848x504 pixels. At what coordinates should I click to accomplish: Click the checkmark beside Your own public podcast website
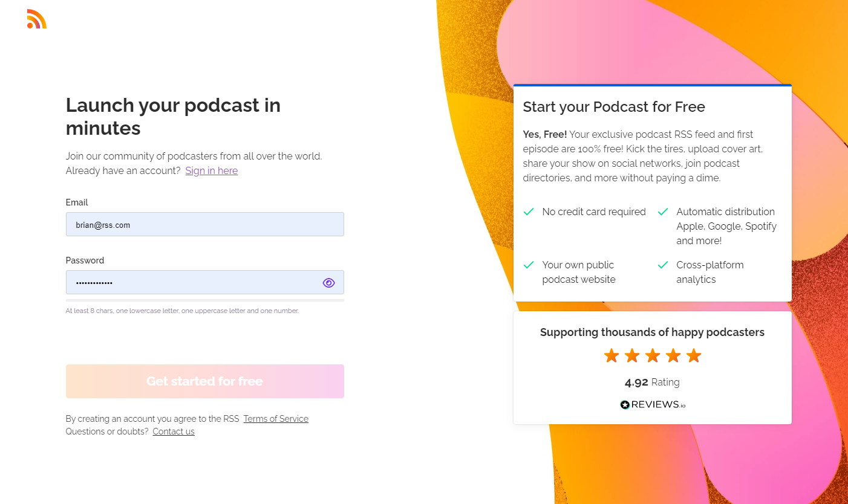coord(528,265)
